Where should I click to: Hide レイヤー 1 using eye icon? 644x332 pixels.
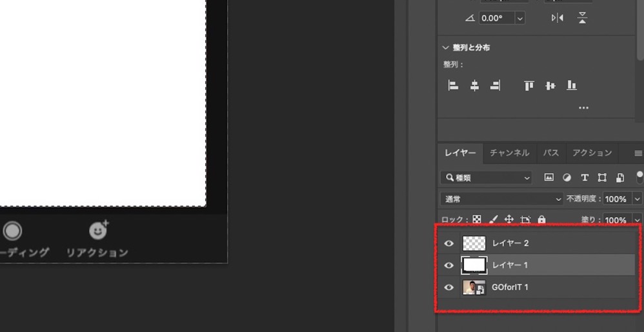click(449, 265)
